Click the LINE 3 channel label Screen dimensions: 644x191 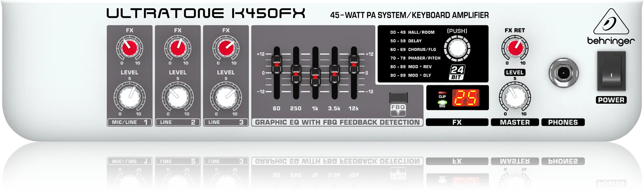pyautogui.click(x=226, y=122)
